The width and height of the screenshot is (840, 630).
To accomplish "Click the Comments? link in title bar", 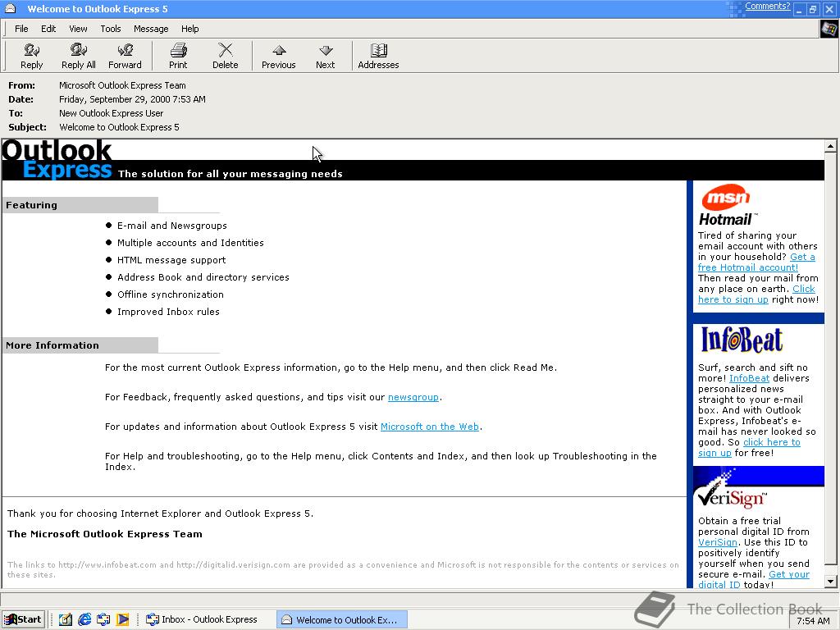I will pyautogui.click(x=767, y=7).
